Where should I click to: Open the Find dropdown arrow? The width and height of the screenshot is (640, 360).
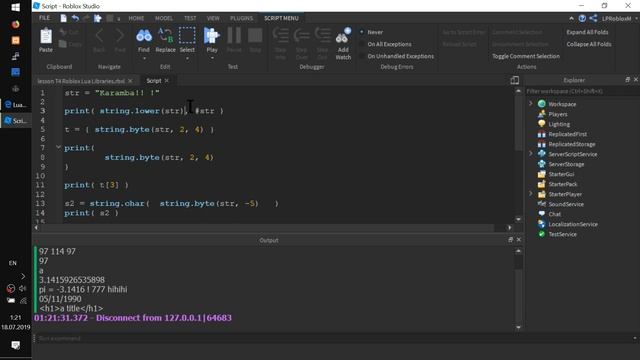(144, 58)
